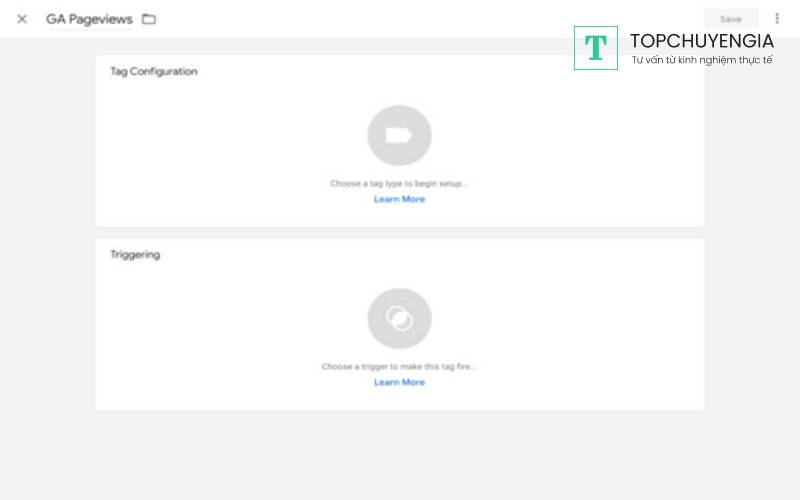Click the tagline under the TOPCHUYENGIA name
This screenshot has width=800, height=500.
[701, 61]
